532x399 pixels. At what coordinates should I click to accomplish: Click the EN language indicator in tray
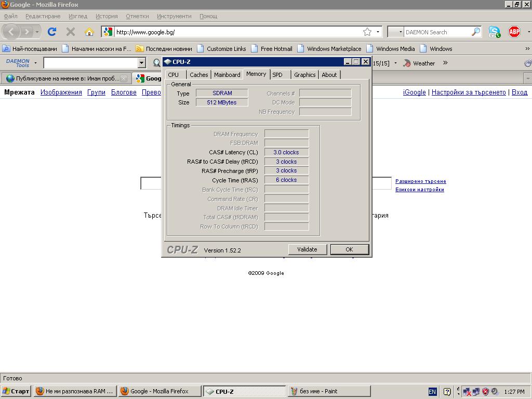point(432,392)
